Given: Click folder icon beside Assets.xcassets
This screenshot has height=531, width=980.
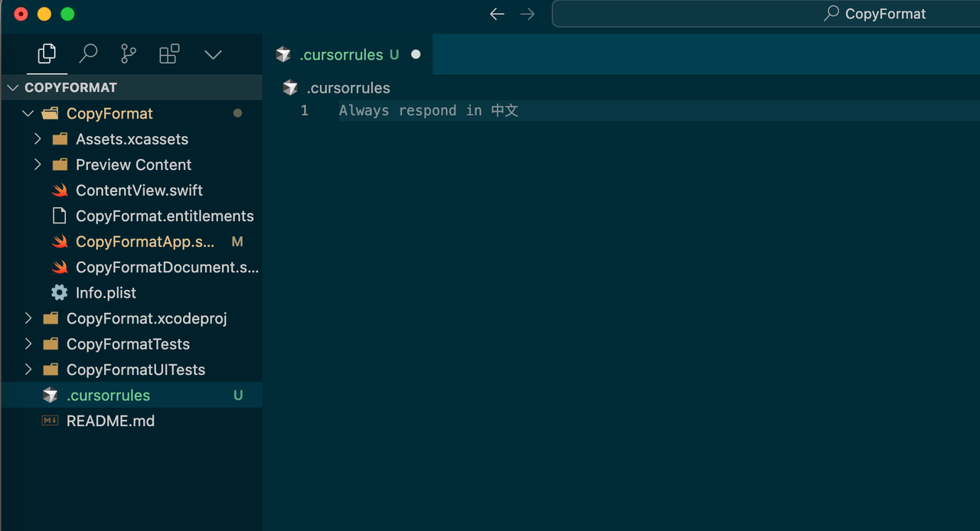Looking at the screenshot, I should point(60,139).
